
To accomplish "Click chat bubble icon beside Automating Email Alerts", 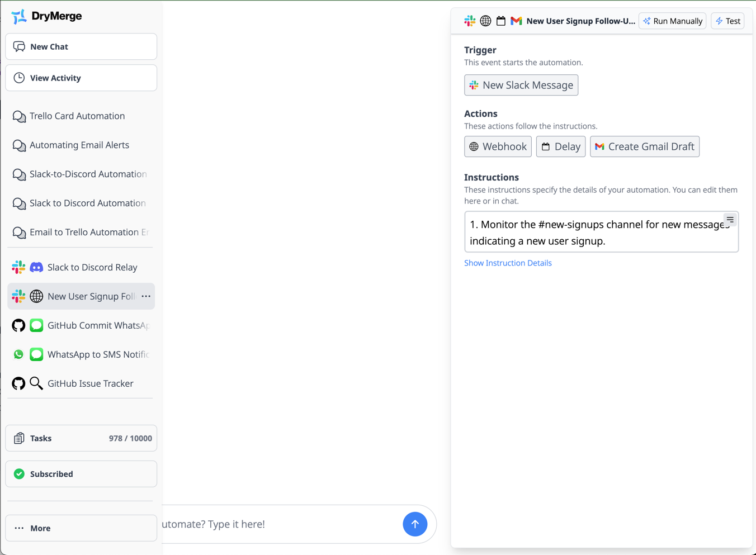I will point(19,145).
